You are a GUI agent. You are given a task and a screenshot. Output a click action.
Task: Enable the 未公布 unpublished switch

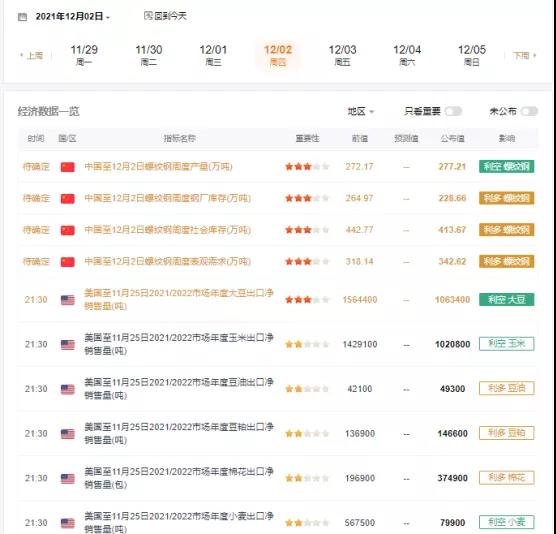point(529,111)
